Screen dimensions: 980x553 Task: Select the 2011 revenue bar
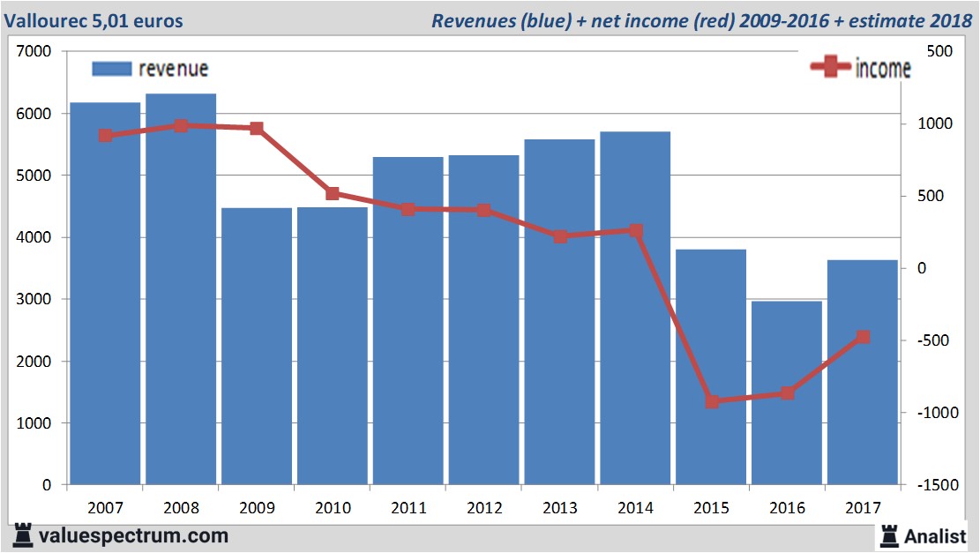[408, 320]
